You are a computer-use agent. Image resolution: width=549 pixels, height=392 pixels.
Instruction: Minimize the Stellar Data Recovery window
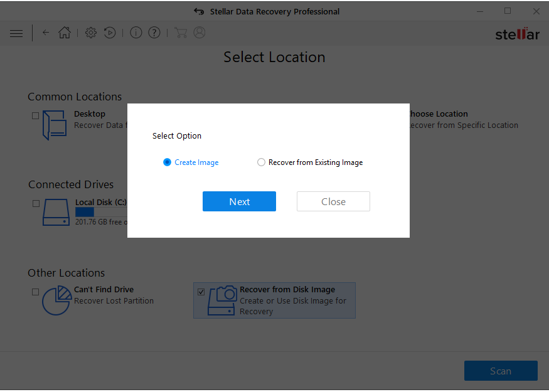coord(480,11)
